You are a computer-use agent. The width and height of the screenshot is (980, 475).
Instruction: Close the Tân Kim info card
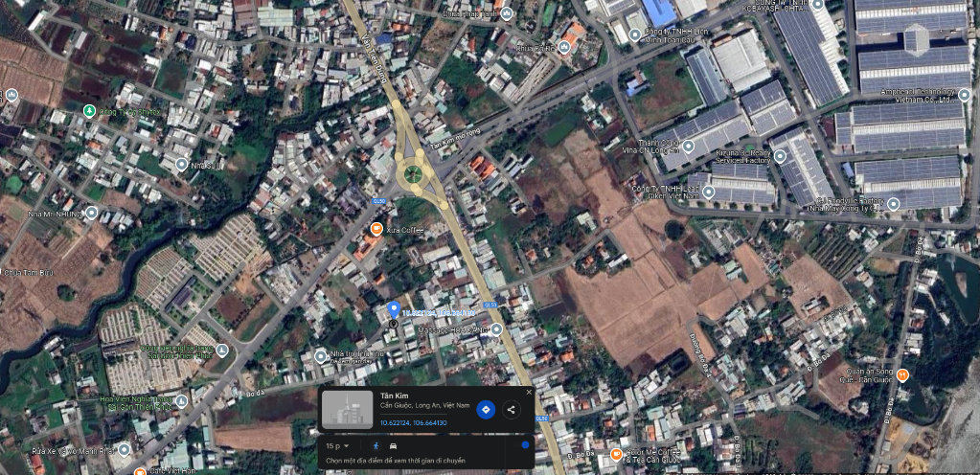pyautogui.click(x=529, y=392)
